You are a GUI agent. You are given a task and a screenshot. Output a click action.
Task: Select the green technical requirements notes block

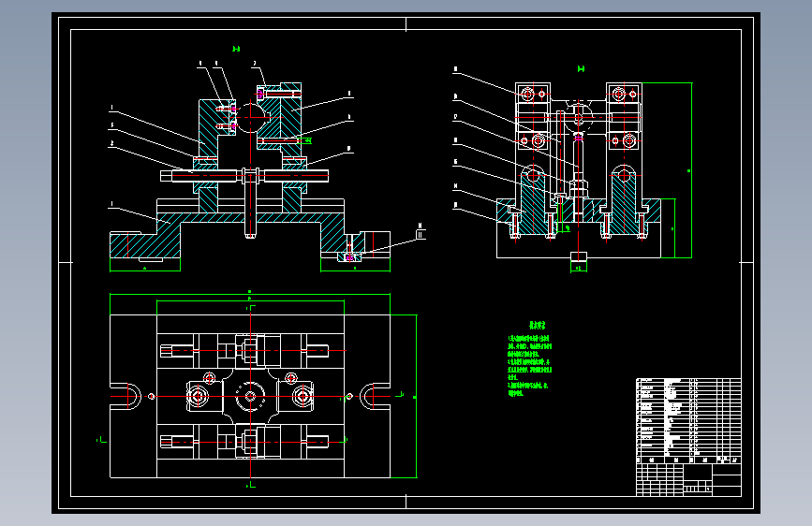click(x=529, y=358)
